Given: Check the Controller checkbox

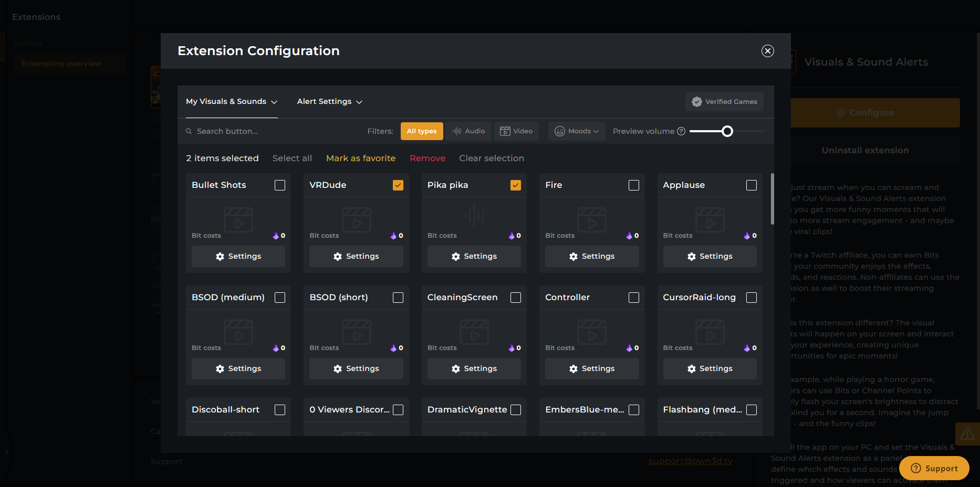Looking at the screenshot, I should click(634, 298).
